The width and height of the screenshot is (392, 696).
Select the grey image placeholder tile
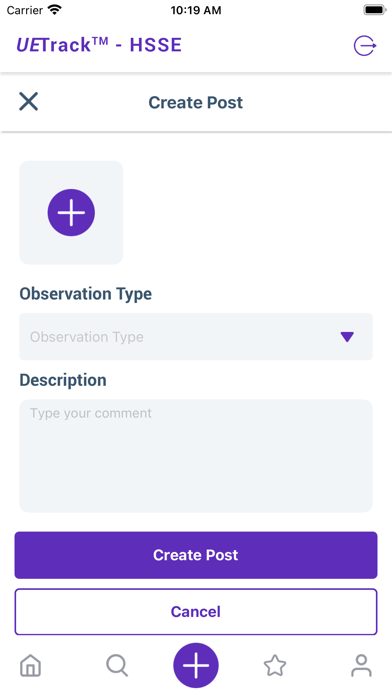(x=71, y=213)
